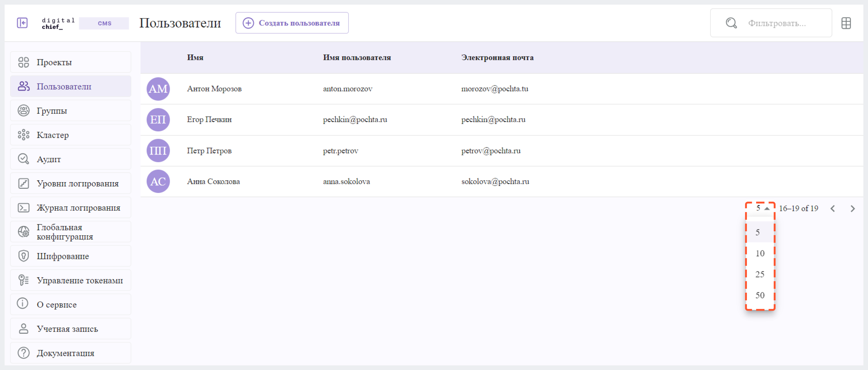Screen dimensions: 868x370
Task: Click username anna.sokolova
Action: tap(346, 182)
